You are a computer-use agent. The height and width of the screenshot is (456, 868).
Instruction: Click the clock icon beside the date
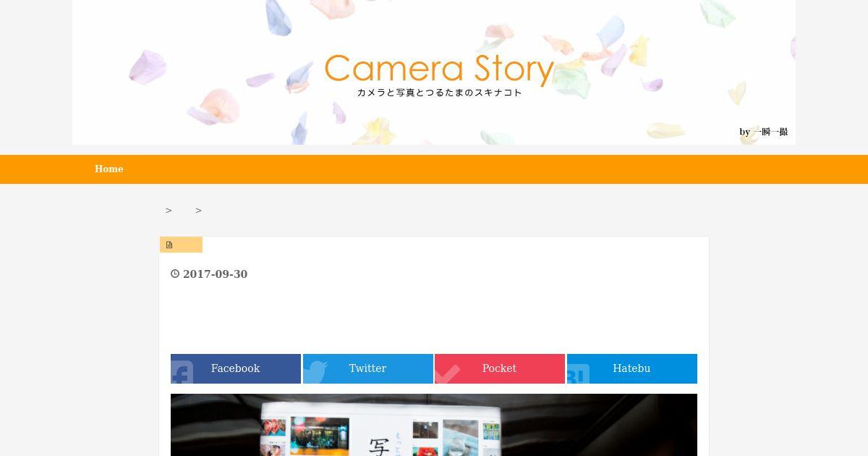point(175,274)
